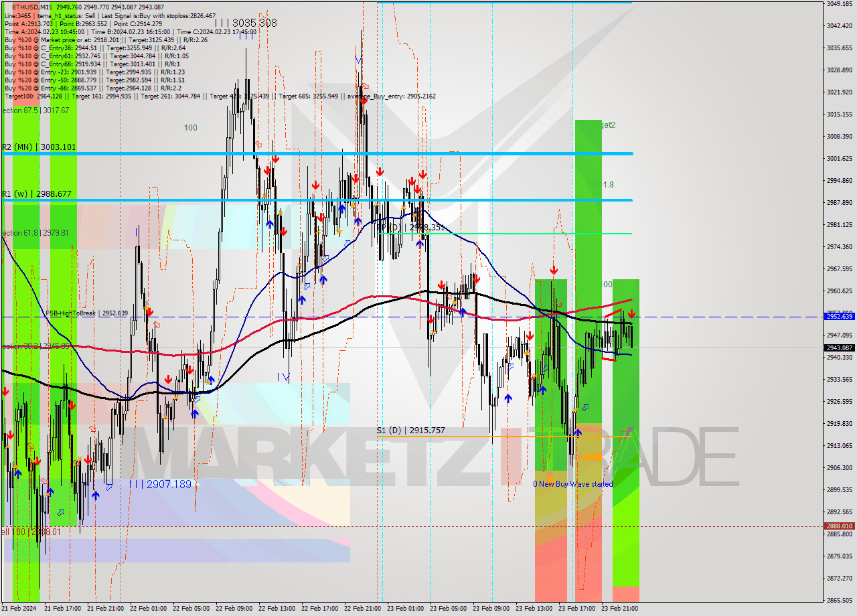Click the 'Buy %20 @ Entry -88' line
The width and height of the screenshot is (857, 616).
(x=92, y=88)
